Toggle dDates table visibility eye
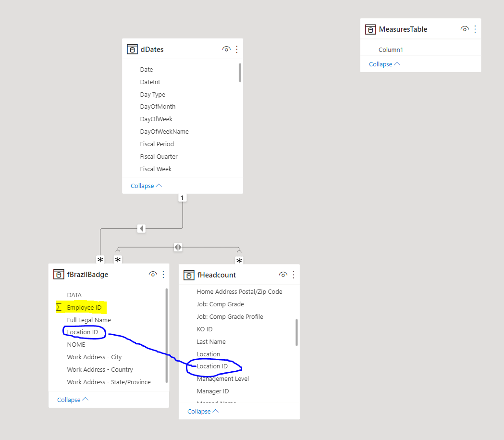 coord(226,49)
